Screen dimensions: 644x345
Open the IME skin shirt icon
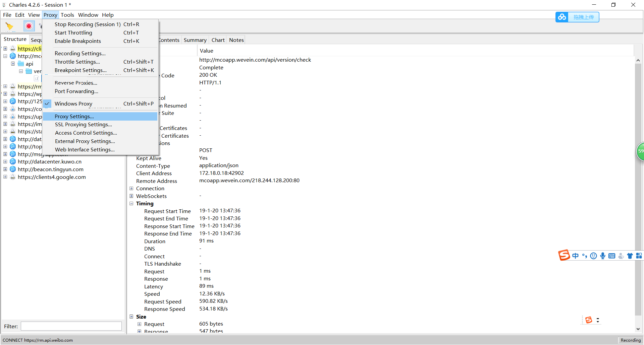click(x=630, y=256)
